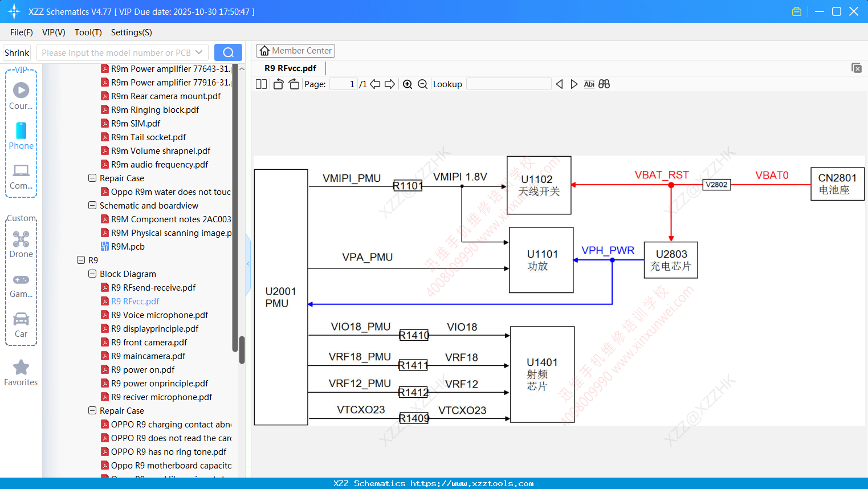Screen dimensions: 868x489
Task: Go to the next page arrow
Action: pyautogui.click(x=390, y=84)
